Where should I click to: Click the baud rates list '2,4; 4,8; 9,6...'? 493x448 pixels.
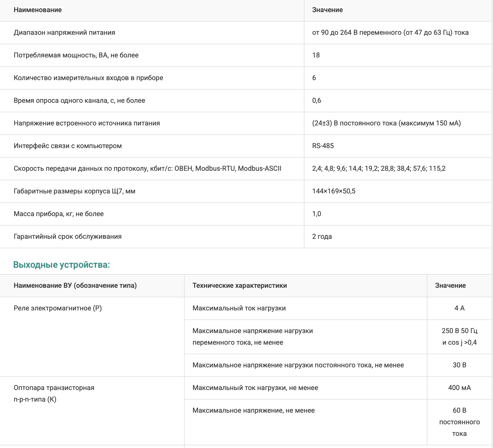click(379, 169)
